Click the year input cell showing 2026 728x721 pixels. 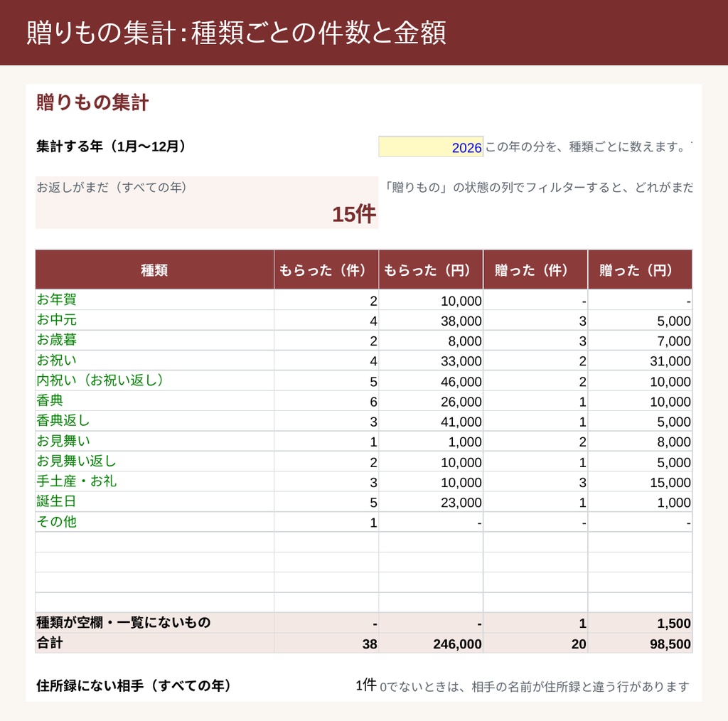tap(430, 146)
